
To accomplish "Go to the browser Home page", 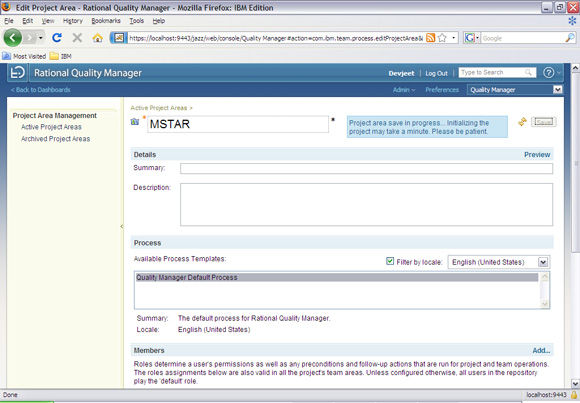I will pos(98,37).
